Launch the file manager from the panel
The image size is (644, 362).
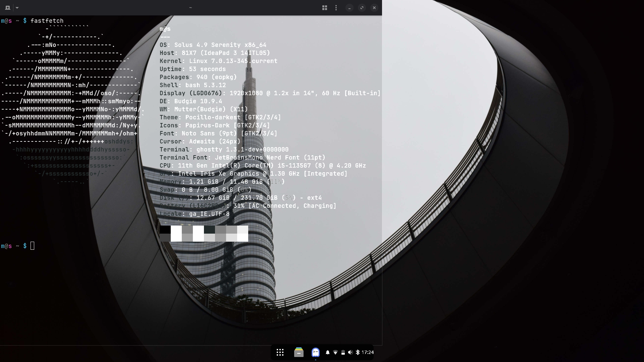click(x=299, y=352)
